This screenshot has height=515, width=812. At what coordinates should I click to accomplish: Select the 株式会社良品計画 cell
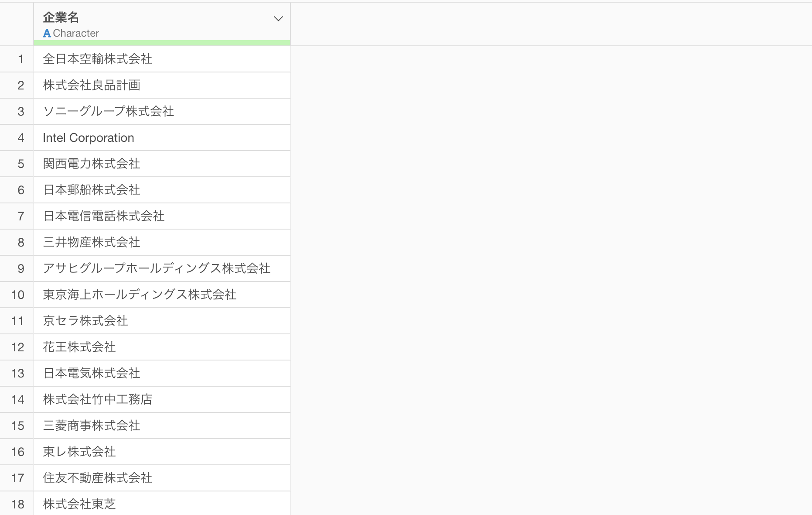point(92,85)
